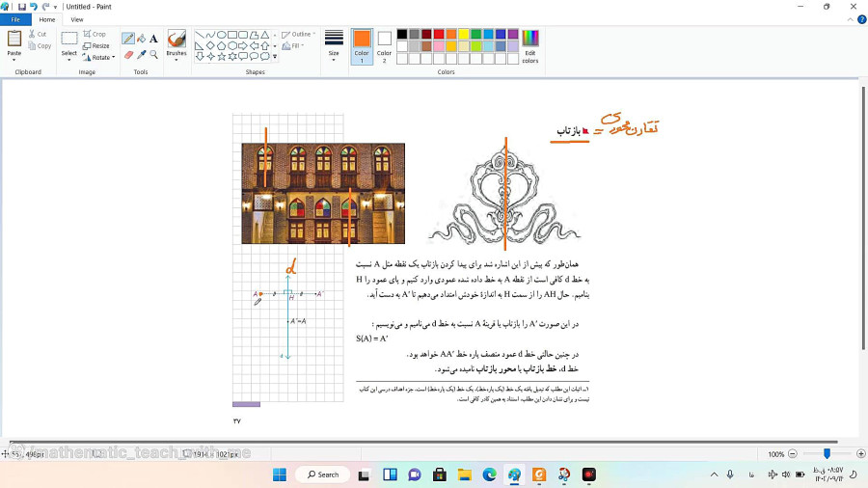Open the shape Fill dropdown
868x488 pixels.
tap(293, 46)
